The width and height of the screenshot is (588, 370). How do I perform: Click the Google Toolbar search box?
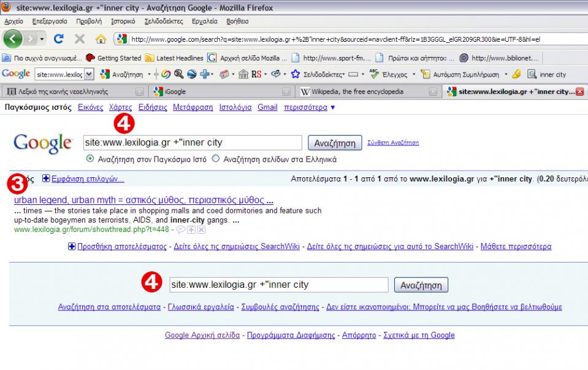click(x=59, y=74)
